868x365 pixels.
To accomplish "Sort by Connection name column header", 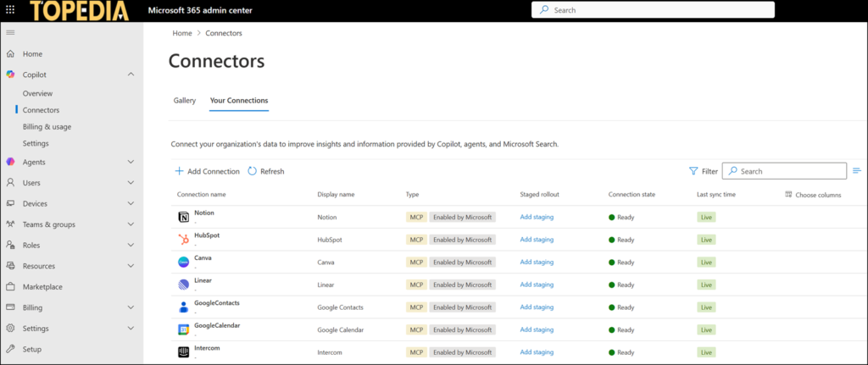I will (x=202, y=195).
